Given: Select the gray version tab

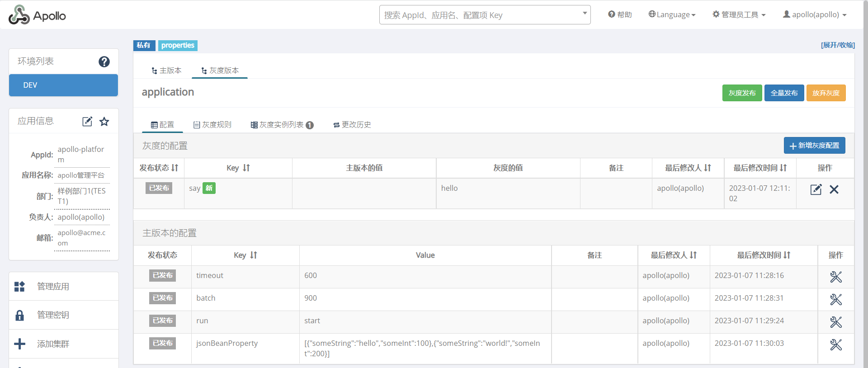Looking at the screenshot, I should coord(220,71).
